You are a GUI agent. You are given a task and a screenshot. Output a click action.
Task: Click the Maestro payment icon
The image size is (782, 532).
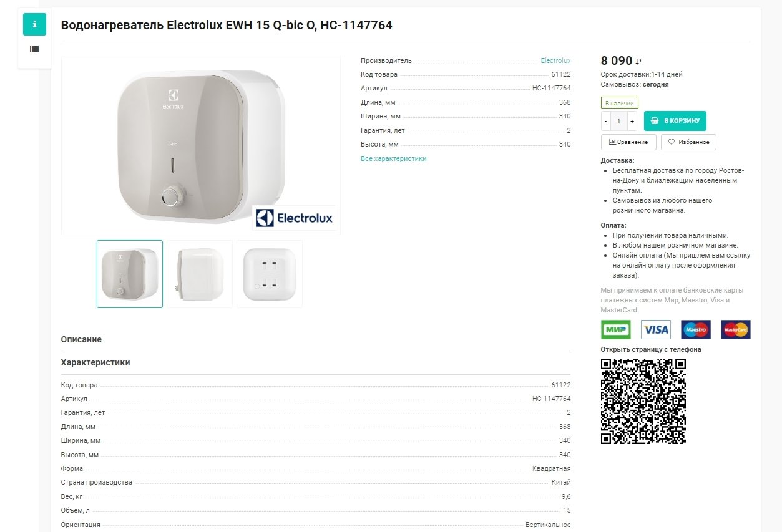[x=696, y=329]
